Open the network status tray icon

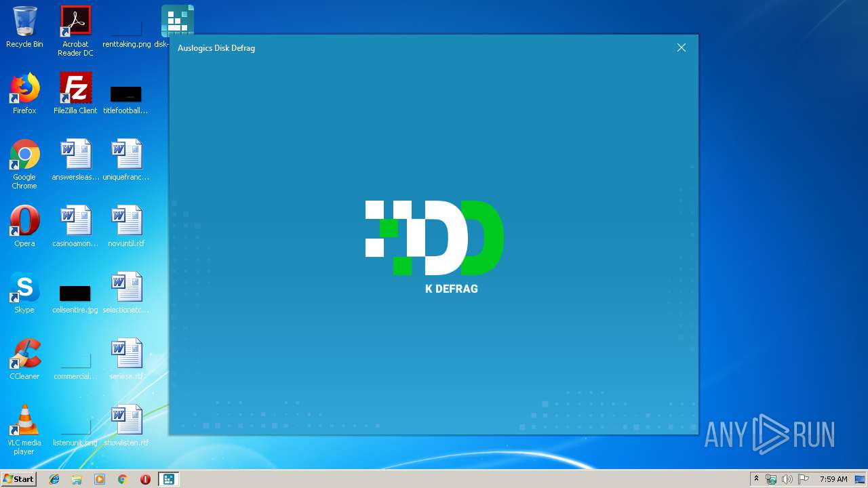(771, 479)
